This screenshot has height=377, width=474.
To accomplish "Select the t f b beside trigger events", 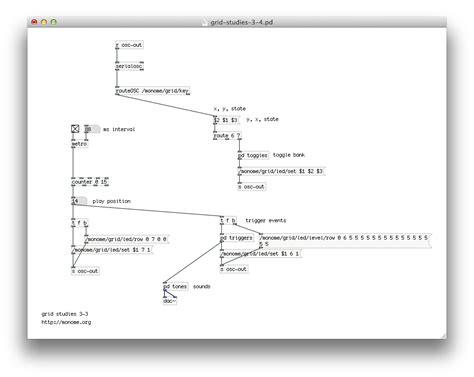I will [228, 221].
